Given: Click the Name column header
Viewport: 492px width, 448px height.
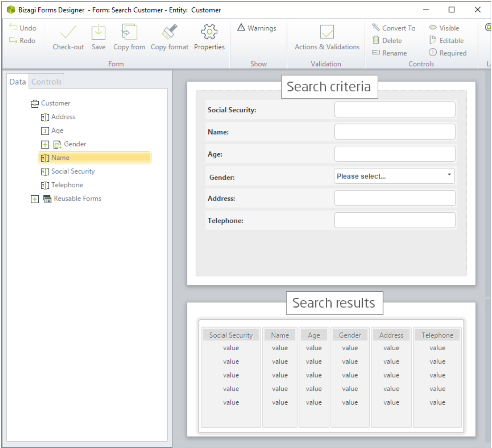Looking at the screenshot, I should pos(280,335).
